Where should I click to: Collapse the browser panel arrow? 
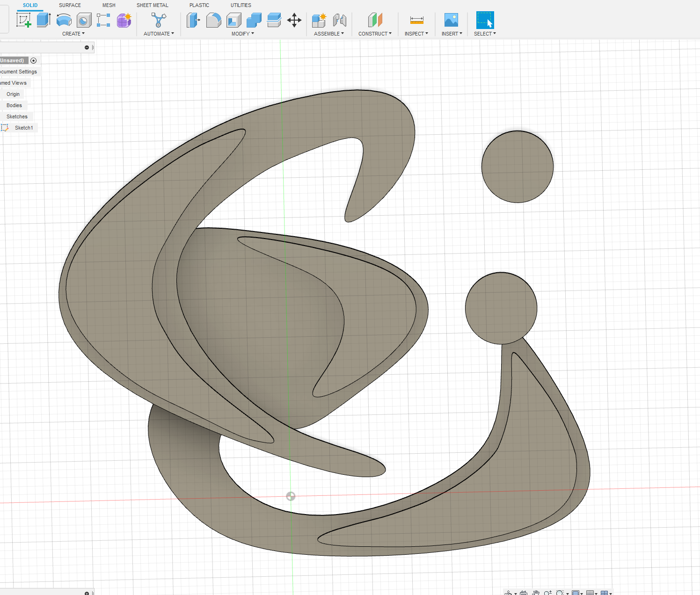87,47
